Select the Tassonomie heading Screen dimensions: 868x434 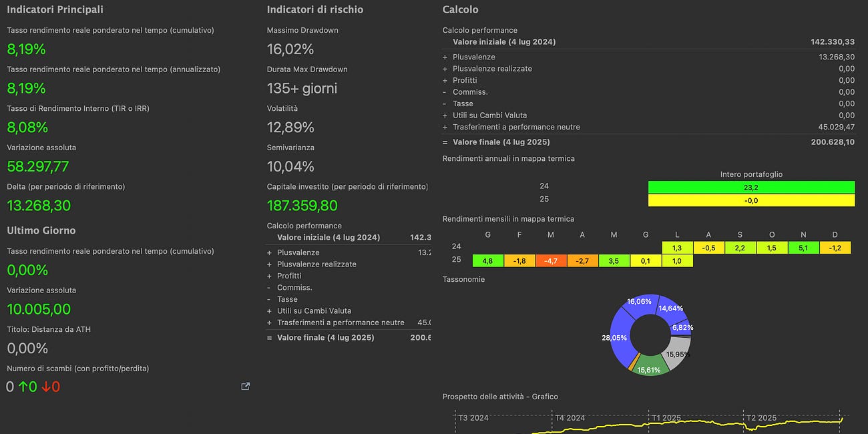pos(463,279)
